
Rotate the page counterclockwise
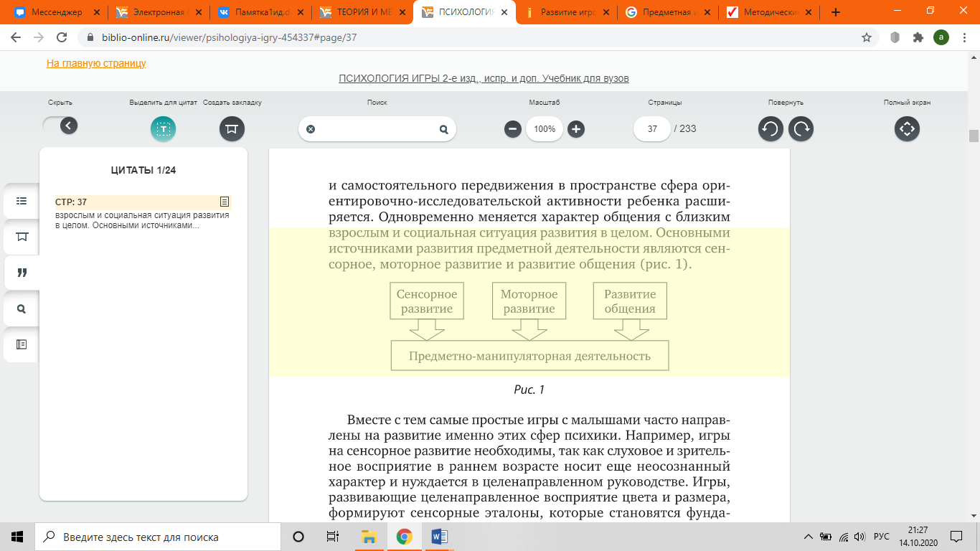[771, 129]
